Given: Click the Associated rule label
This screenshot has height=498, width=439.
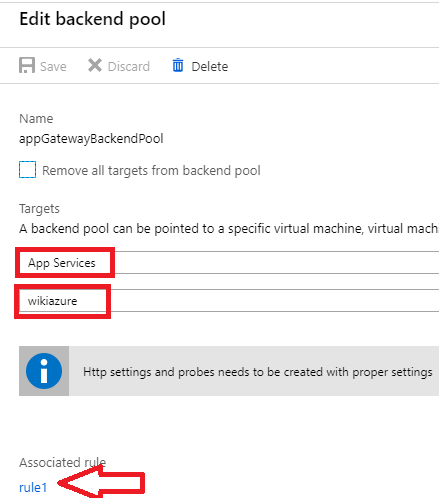Looking at the screenshot, I should coord(62,462).
